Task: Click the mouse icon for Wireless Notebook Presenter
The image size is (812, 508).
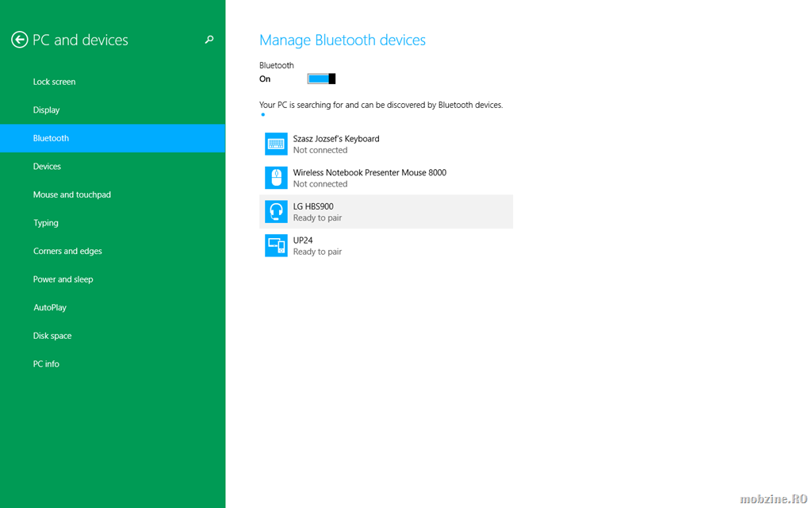Action: (x=276, y=178)
